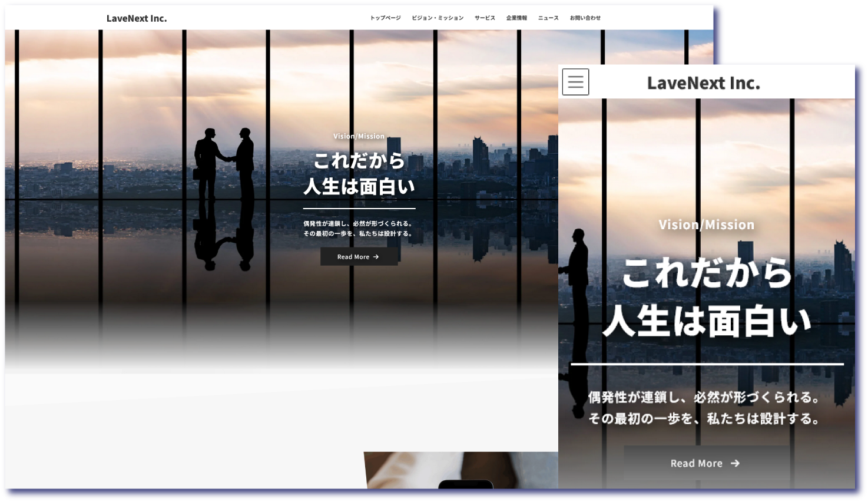Click the mobile Vision/Mission label
The height and width of the screenshot is (502, 868).
tap(706, 224)
